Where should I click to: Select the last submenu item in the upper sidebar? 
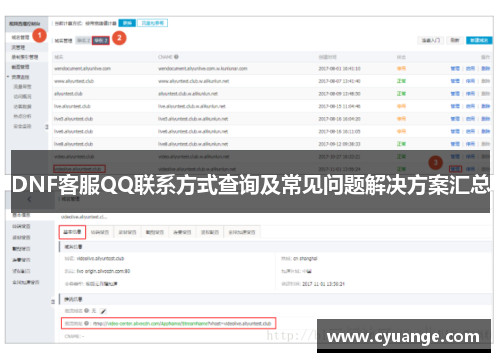(22, 126)
